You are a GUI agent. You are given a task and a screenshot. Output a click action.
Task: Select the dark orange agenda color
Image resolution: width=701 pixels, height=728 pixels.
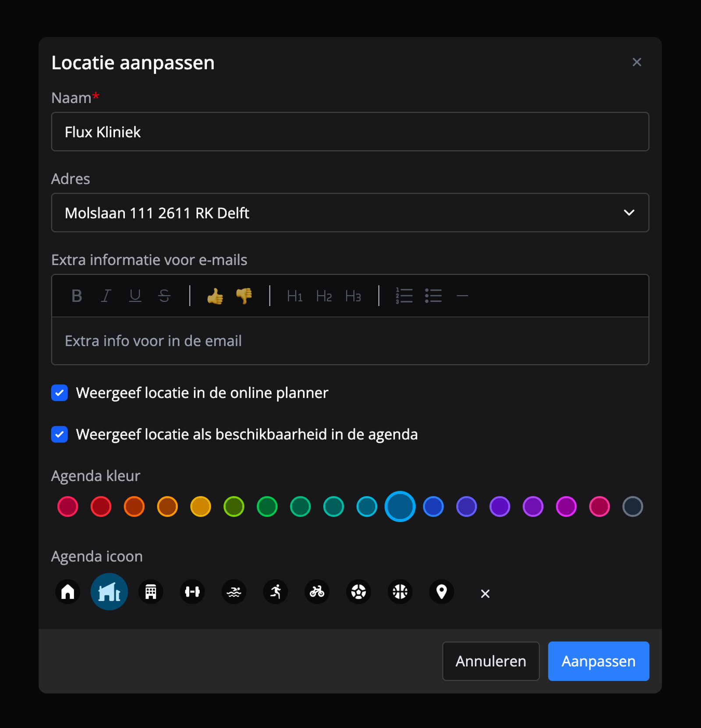(134, 507)
